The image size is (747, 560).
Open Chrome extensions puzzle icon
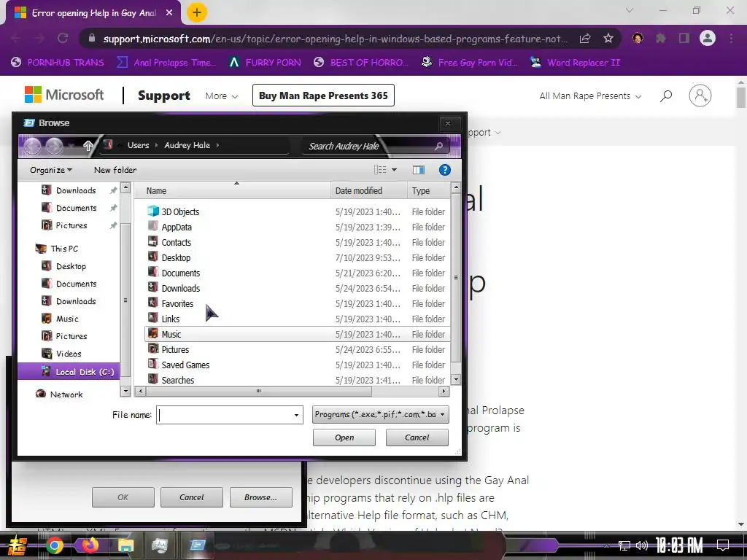661,38
